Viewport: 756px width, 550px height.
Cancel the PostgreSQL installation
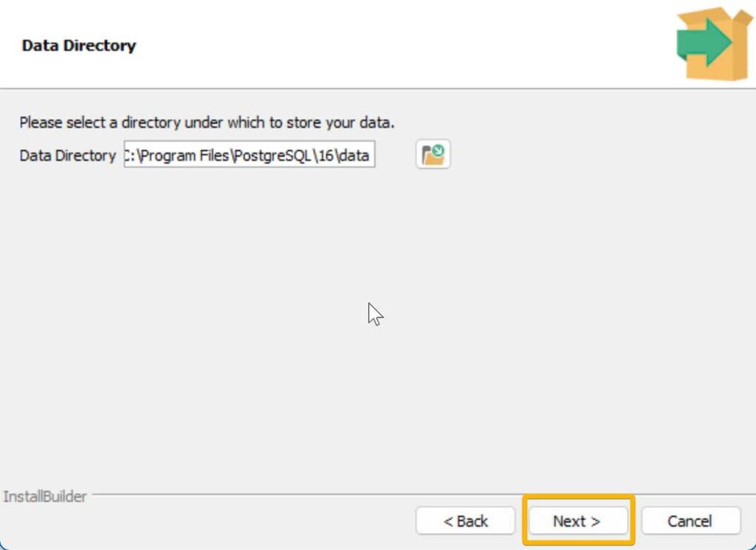pos(690,520)
